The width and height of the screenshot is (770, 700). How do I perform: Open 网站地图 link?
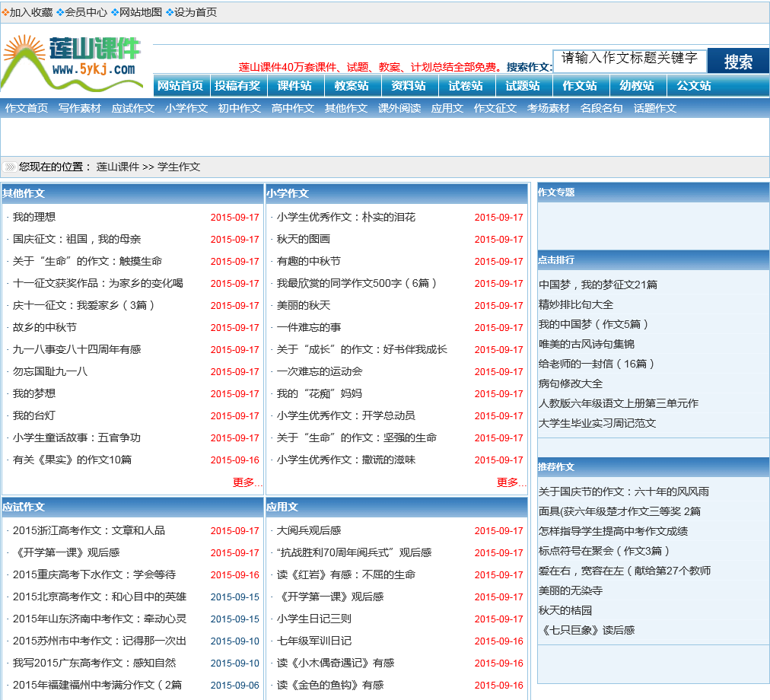tap(141, 12)
